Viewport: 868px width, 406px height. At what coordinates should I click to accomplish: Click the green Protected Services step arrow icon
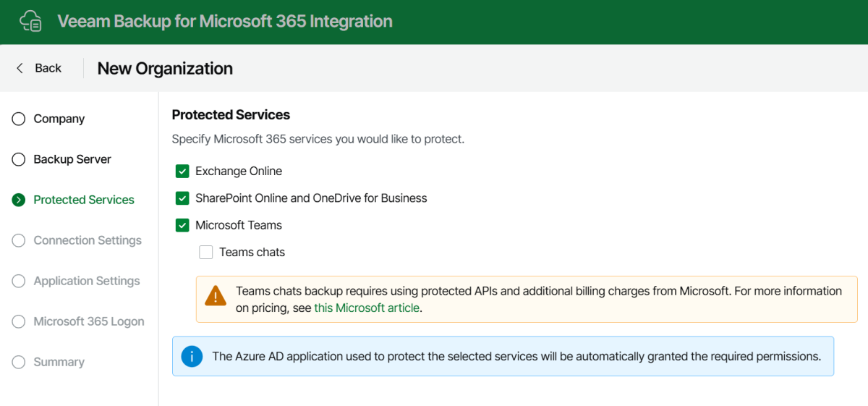[19, 200]
